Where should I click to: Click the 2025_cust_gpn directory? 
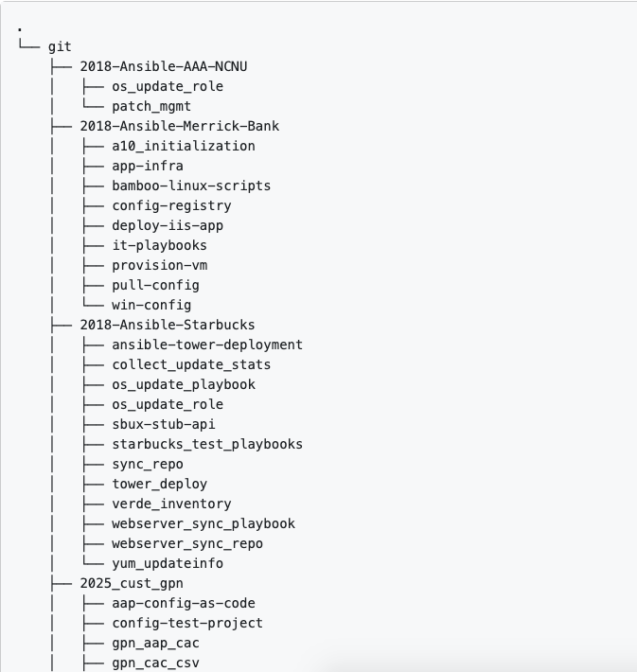tap(131, 583)
